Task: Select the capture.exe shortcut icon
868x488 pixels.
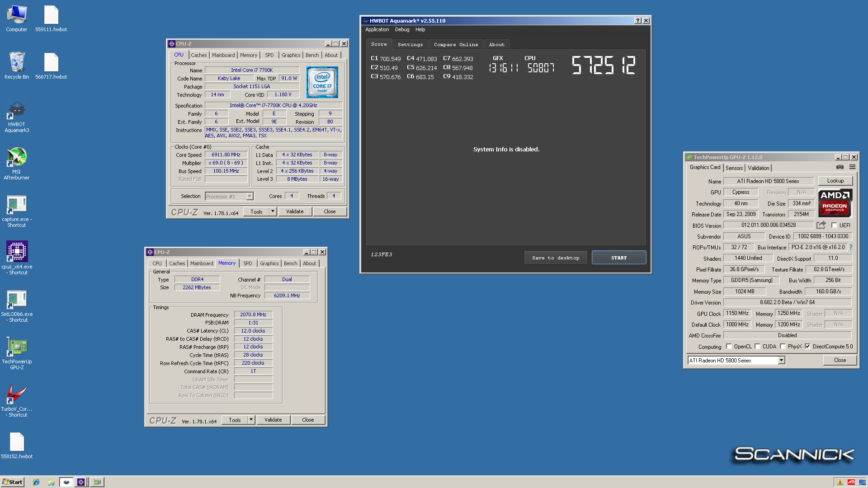Action: click(17, 211)
